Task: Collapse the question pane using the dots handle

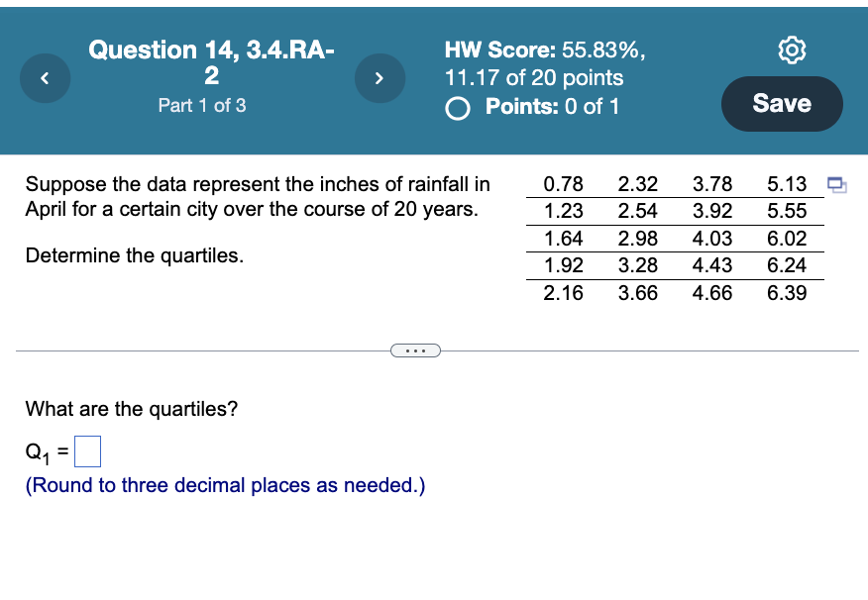Action: coord(415,350)
